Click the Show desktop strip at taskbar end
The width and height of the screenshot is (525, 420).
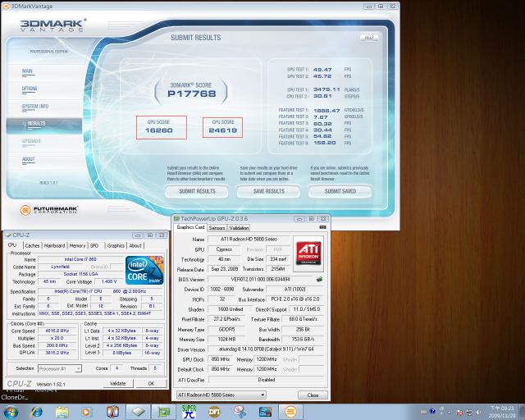coord(522,412)
